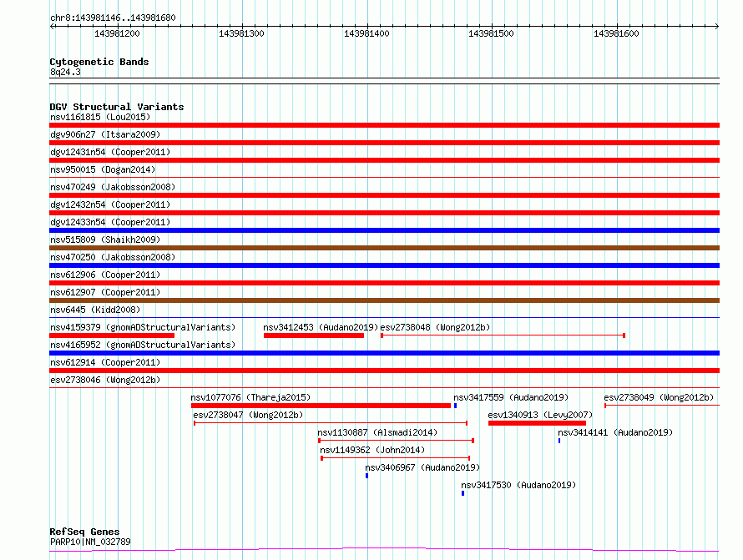Image resolution: width=743 pixels, height=560 pixels.
Task: Click the nsv1161815 (Lou2015) red variant bar
Action: tap(384, 125)
